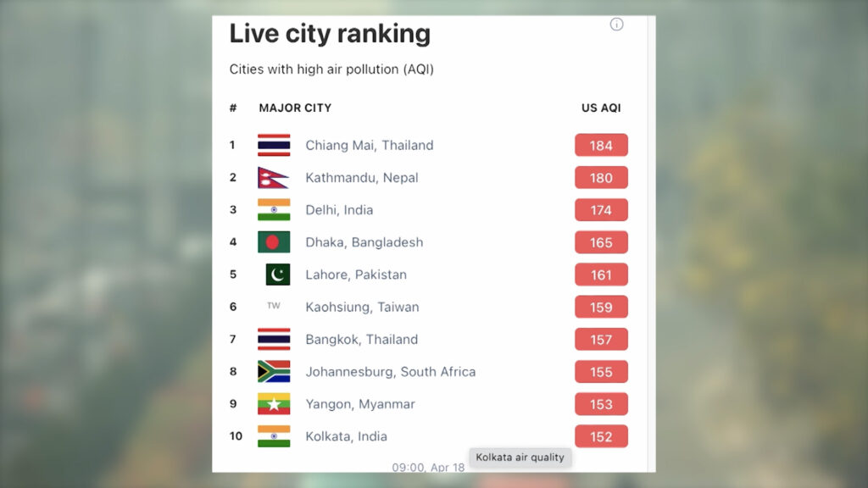Open the Kolkata, India link

tap(346, 436)
